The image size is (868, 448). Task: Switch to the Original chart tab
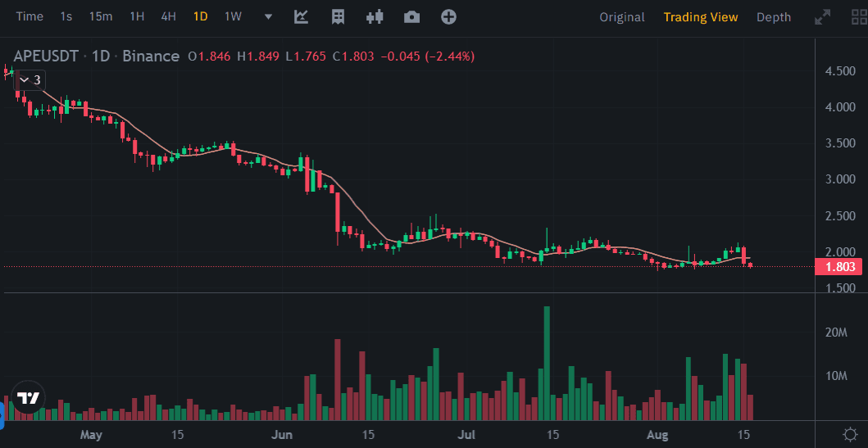tap(621, 16)
